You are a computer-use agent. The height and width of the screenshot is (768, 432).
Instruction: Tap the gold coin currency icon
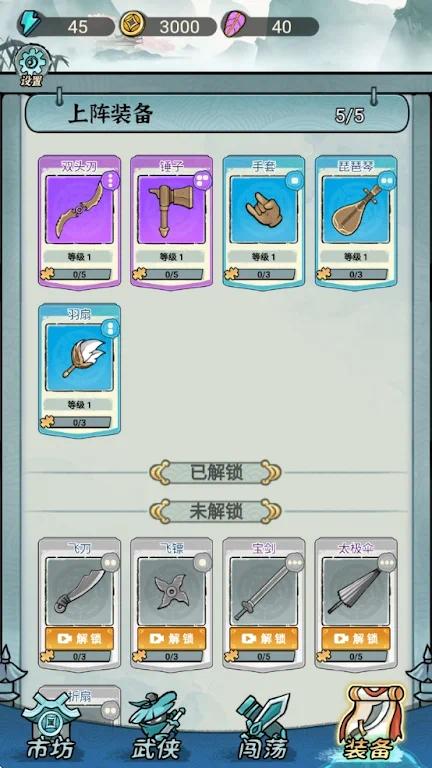(x=132, y=24)
